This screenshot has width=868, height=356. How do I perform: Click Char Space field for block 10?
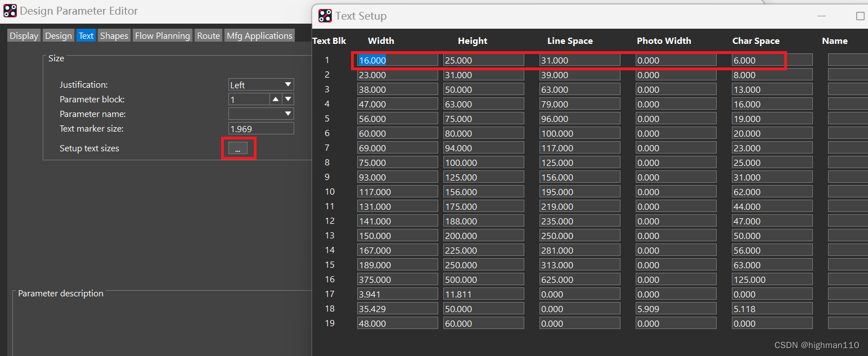point(772,192)
